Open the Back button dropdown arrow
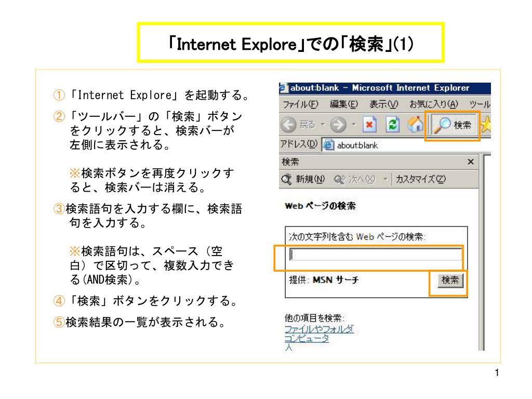This screenshot has width=532, height=399. 323,125
